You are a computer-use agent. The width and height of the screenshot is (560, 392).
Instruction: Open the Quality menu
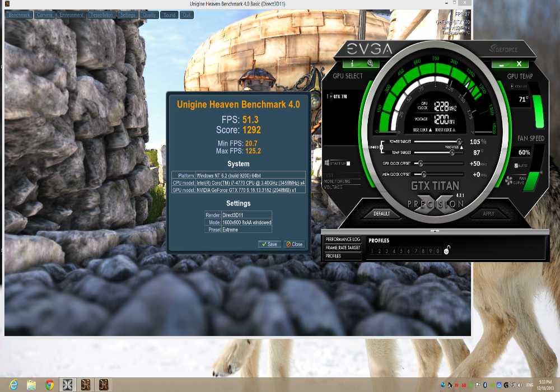pos(150,15)
